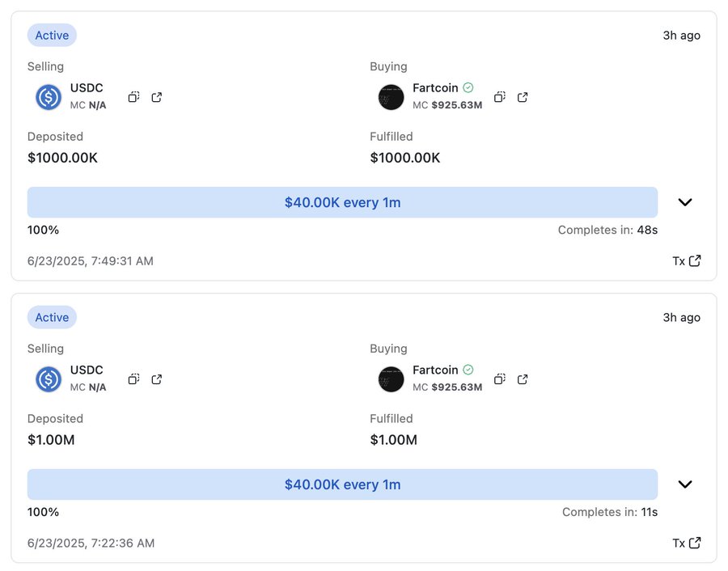This screenshot has height=571, width=728.
Task: Click Active badge on second order
Action: [x=52, y=318]
